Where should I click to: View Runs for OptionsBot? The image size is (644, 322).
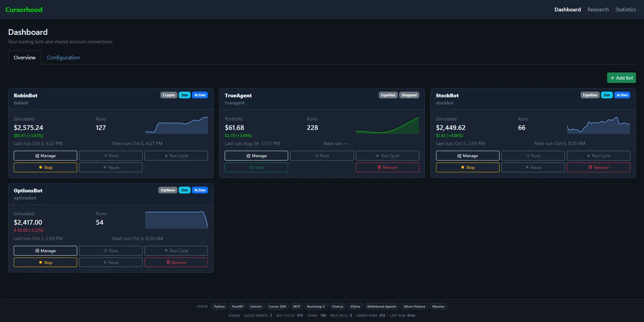[x=111, y=251]
